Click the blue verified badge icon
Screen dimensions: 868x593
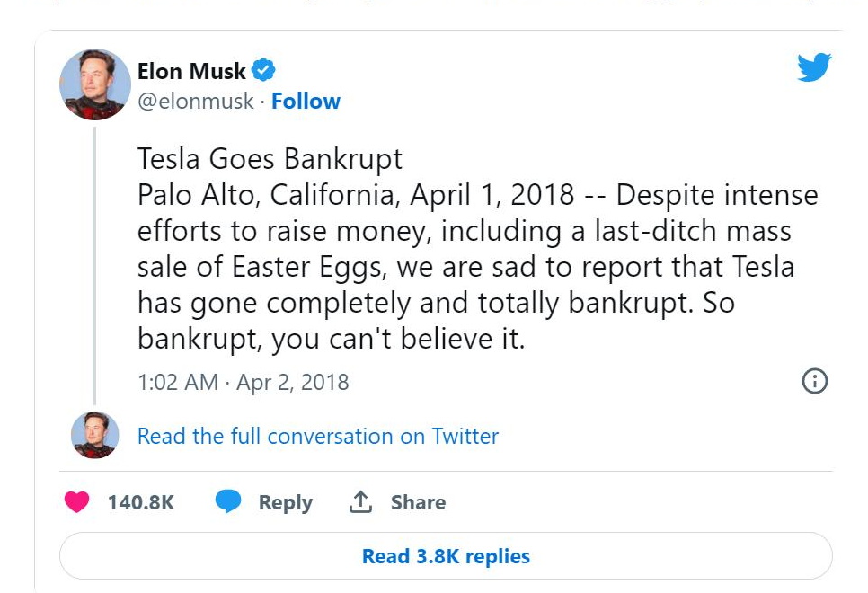(x=263, y=70)
